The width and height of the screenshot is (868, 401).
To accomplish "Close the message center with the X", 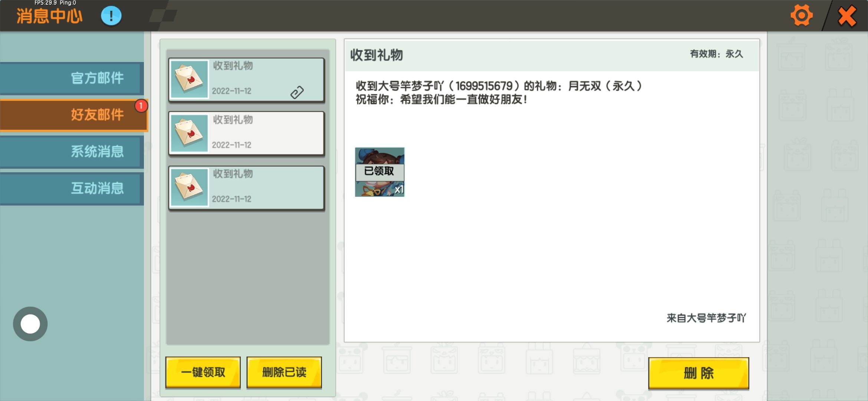I will [x=847, y=16].
